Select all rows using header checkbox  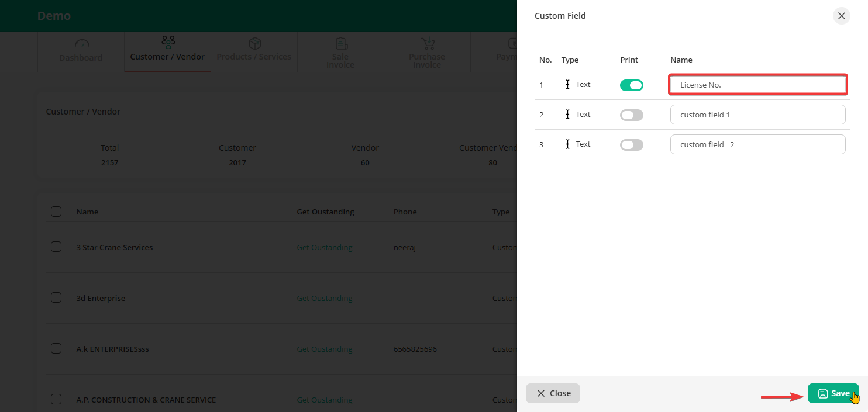(56, 212)
